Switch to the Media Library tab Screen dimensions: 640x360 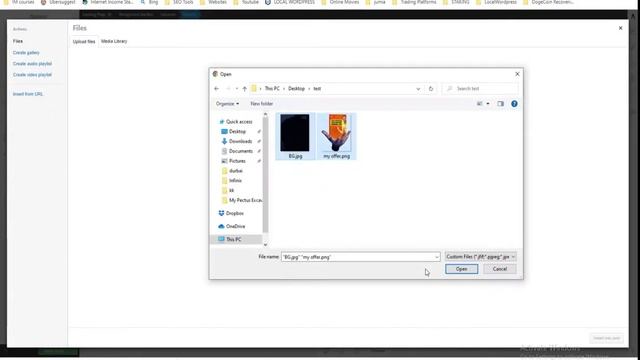(x=114, y=41)
